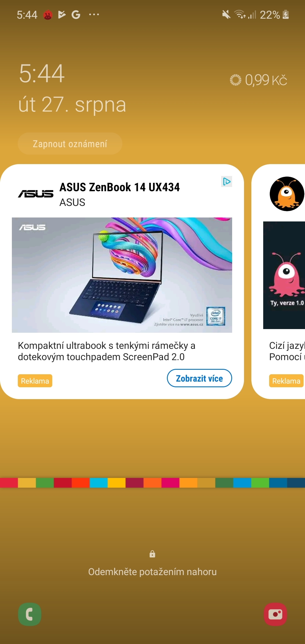Open the red camera shortcut icon
This screenshot has height=644, width=305.
pos(275,614)
